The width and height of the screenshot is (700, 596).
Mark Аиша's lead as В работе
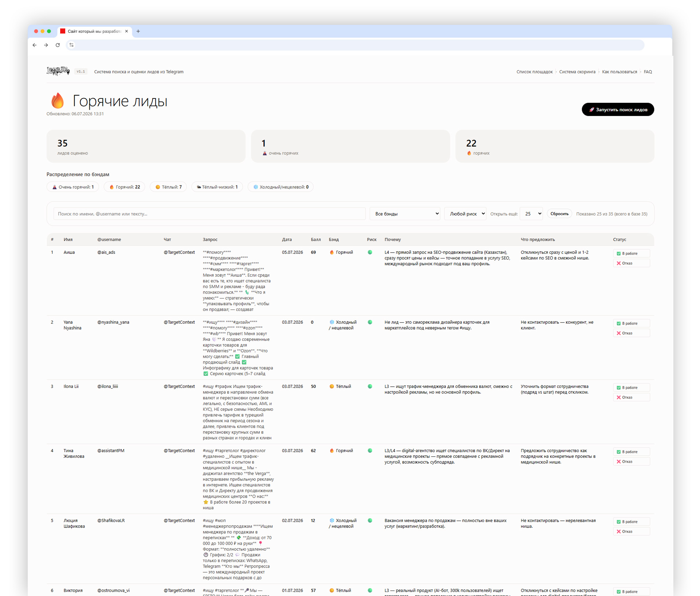(631, 253)
